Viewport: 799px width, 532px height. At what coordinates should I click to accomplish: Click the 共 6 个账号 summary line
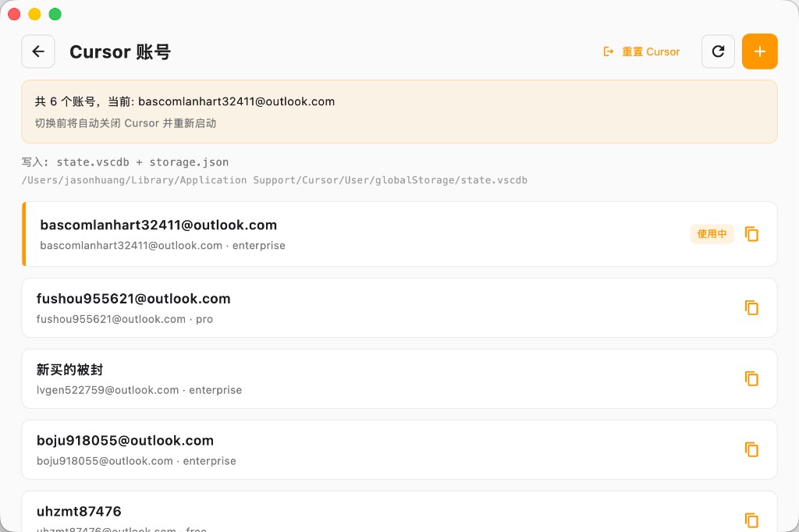point(184,101)
